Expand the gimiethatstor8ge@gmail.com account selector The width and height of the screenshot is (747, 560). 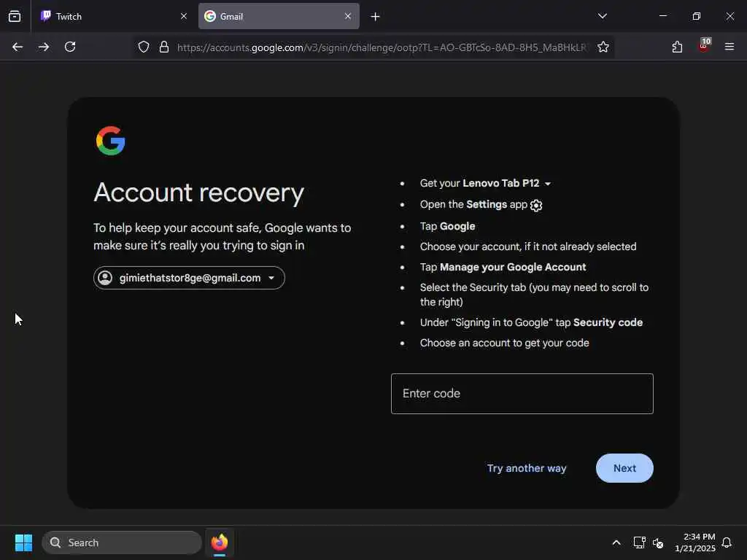(x=189, y=278)
